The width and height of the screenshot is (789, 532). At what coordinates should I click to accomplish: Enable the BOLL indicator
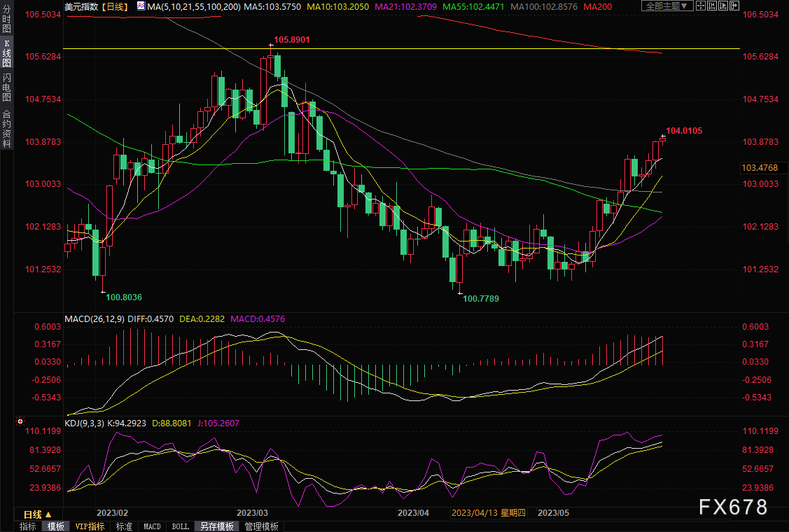[180, 526]
